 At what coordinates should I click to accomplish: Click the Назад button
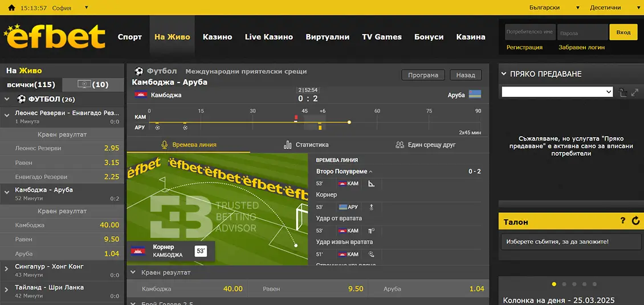(466, 75)
